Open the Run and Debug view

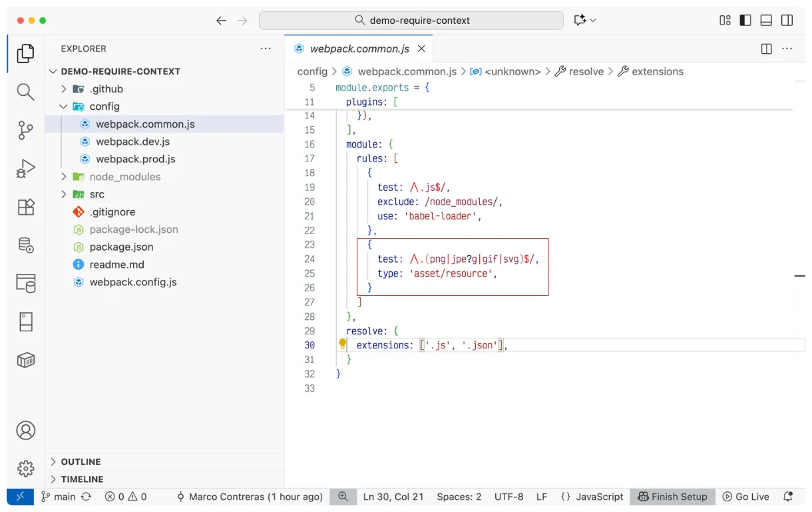coord(25,168)
